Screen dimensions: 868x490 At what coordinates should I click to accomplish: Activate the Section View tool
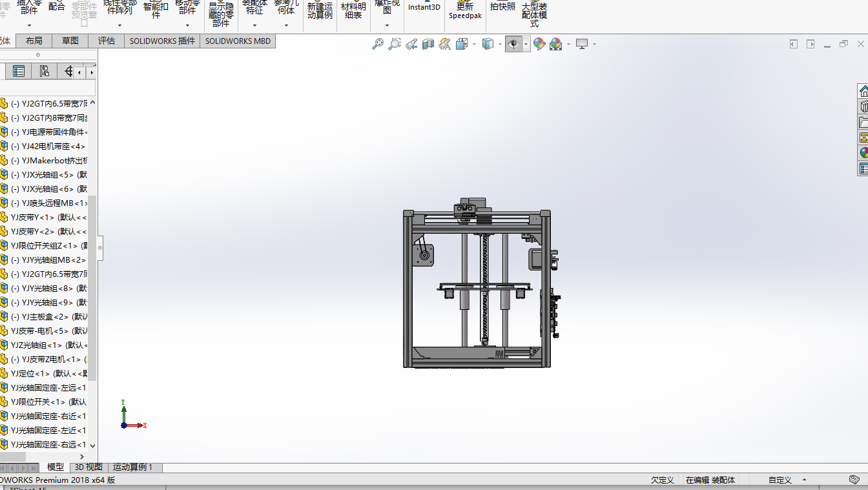[x=428, y=44]
